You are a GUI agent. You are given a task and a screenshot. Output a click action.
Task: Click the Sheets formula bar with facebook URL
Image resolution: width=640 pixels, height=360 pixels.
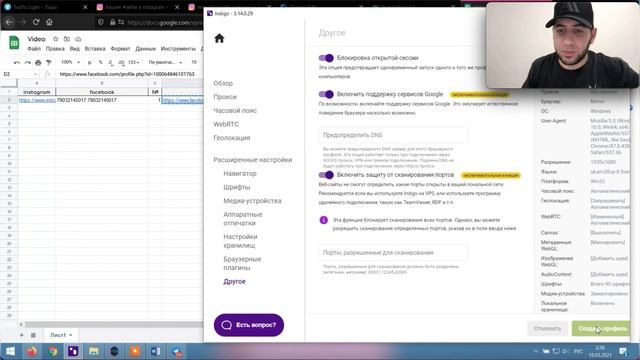127,74
